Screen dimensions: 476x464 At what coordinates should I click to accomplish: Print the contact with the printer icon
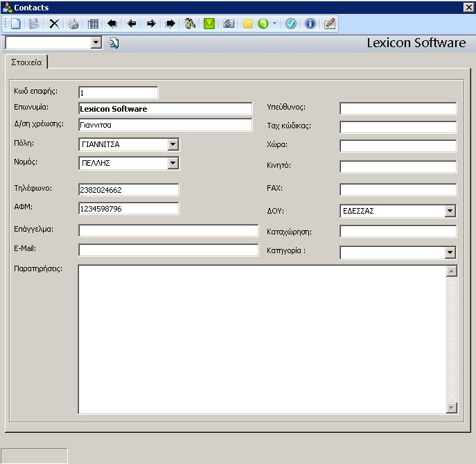pyautogui.click(x=73, y=24)
